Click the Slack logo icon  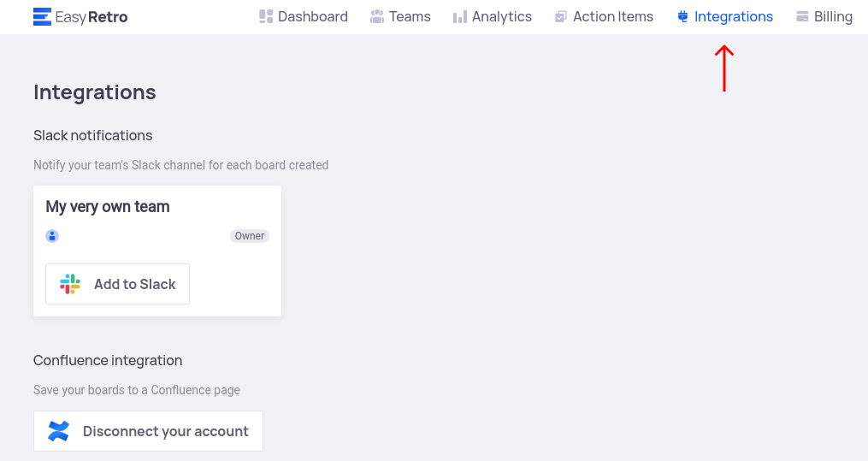(x=70, y=284)
